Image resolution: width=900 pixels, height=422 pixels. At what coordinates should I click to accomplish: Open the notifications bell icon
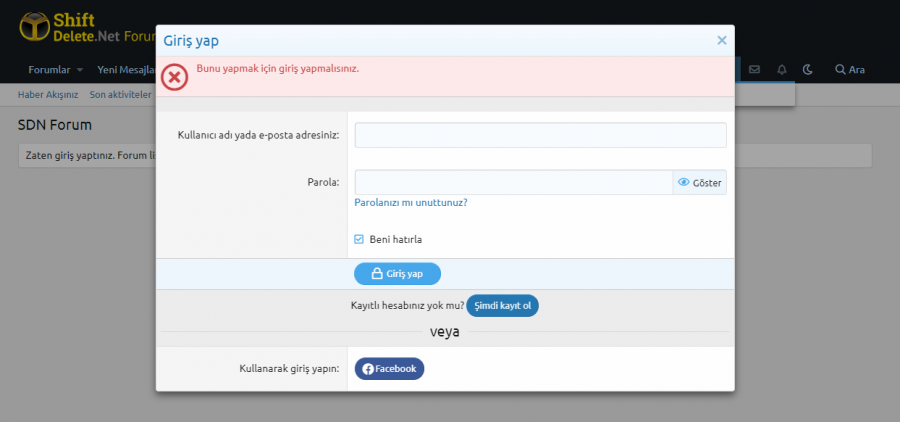(781, 70)
